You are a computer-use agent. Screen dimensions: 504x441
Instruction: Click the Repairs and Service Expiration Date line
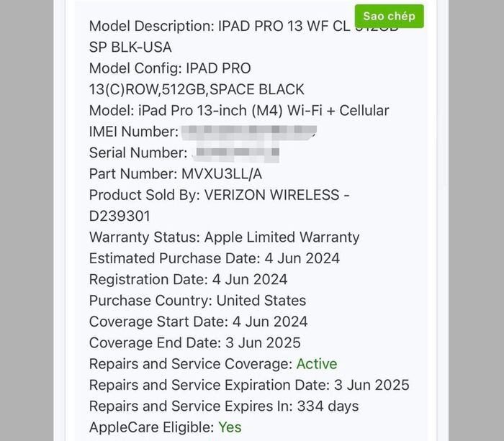[248, 385]
